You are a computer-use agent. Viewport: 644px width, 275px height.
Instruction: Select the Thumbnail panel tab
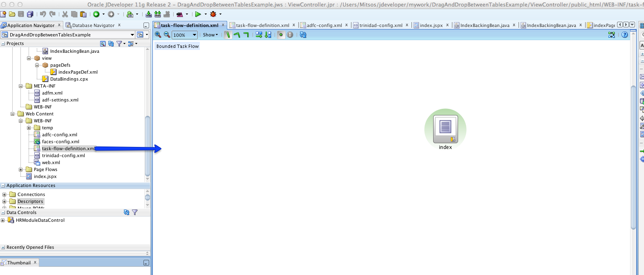[19, 263]
